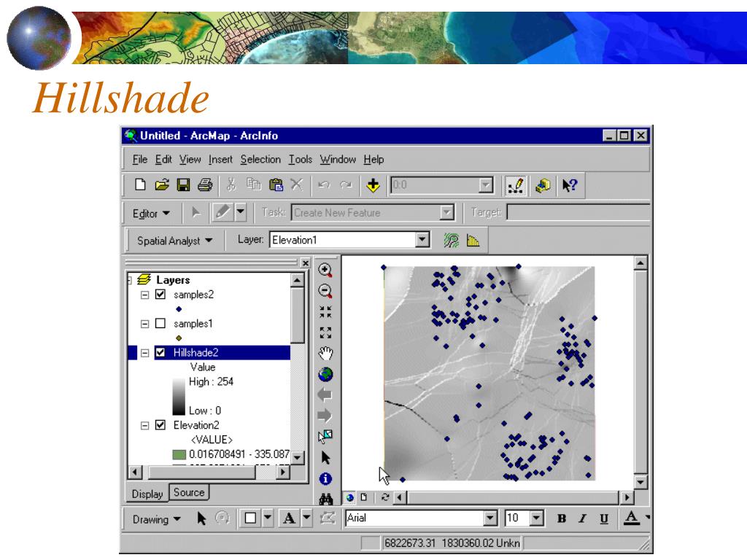Uncheck the samples2 layer checkbox
Screen dimensions: 747x560
point(160,295)
